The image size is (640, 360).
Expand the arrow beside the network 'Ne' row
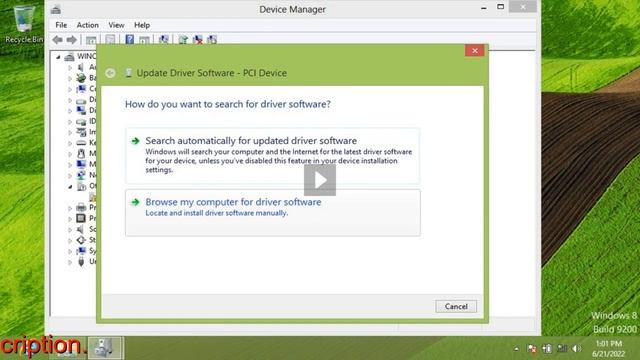(x=70, y=176)
